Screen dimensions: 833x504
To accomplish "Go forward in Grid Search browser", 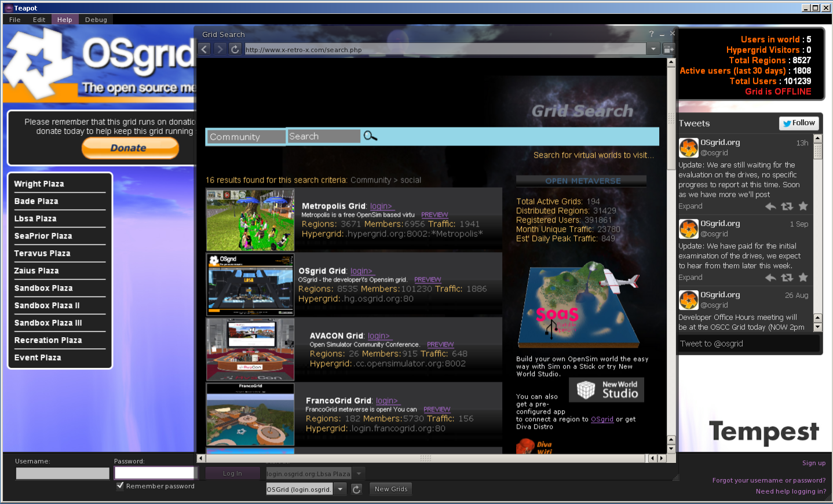I will [220, 49].
